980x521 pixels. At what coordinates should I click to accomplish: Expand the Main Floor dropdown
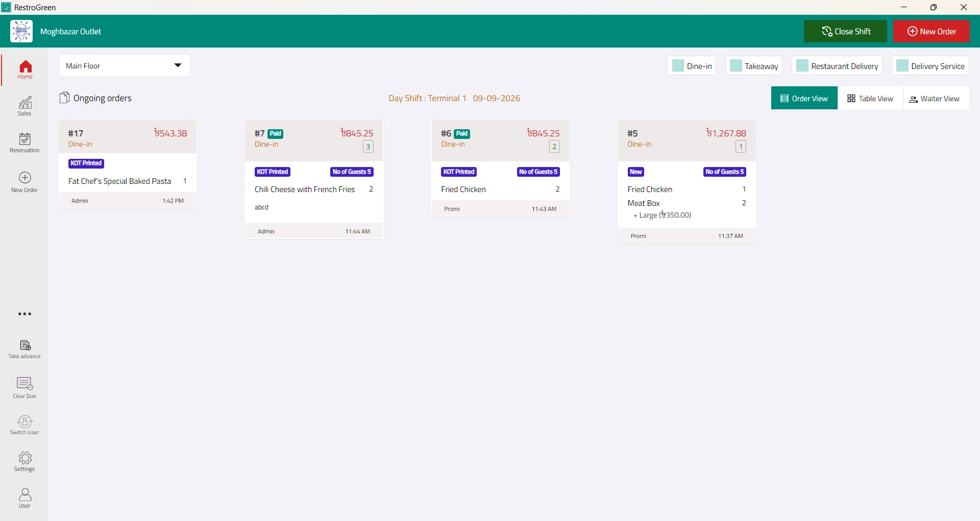click(x=125, y=65)
